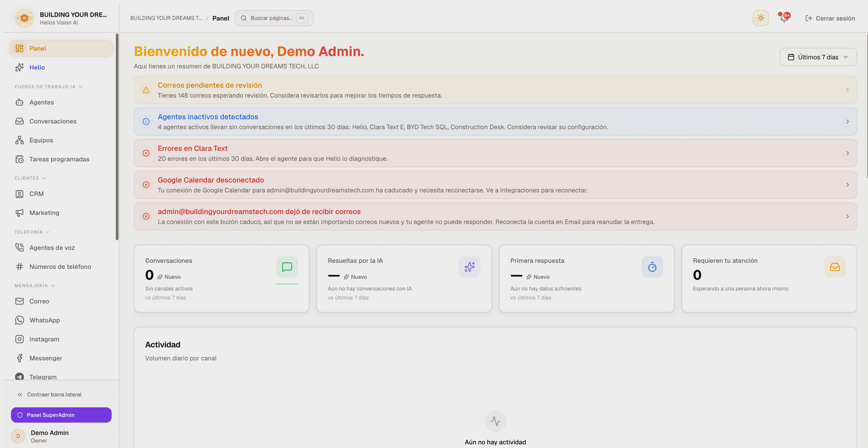Click the Conversaciones metric card title
868x448 pixels.
pyautogui.click(x=169, y=261)
